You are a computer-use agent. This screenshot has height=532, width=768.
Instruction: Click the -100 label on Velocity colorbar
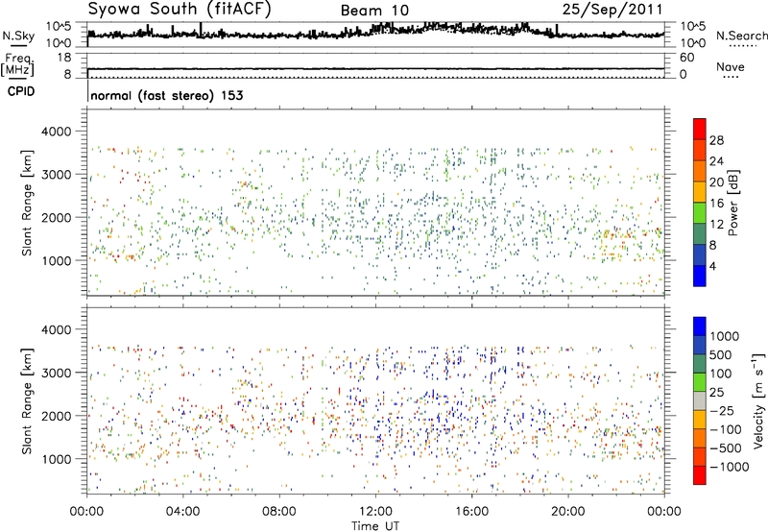tap(726, 429)
